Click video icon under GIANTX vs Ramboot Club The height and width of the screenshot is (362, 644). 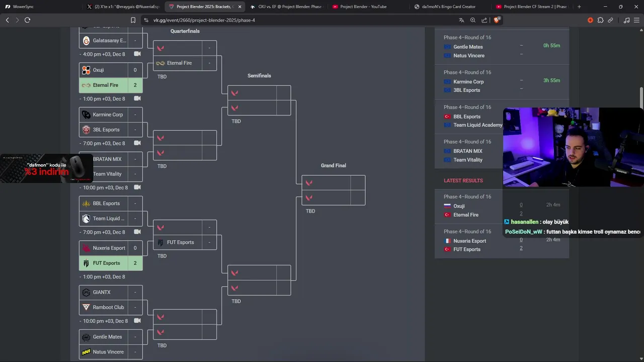point(137,321)
